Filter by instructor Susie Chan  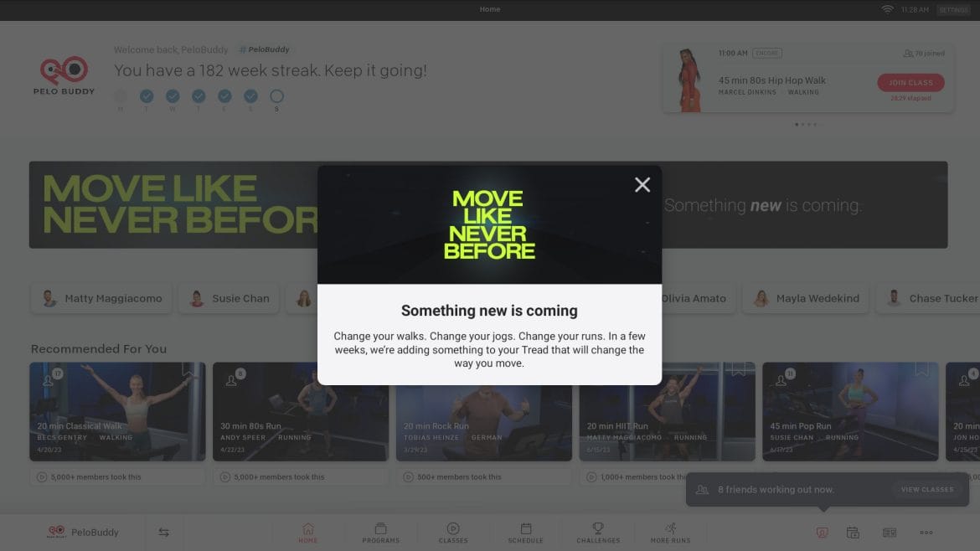(229, 299)
